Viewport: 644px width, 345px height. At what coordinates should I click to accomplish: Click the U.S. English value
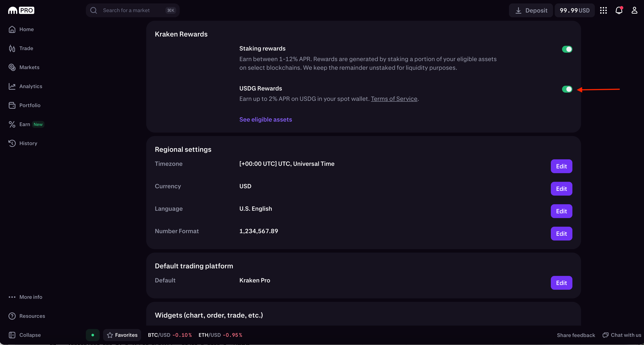[256, 209]
